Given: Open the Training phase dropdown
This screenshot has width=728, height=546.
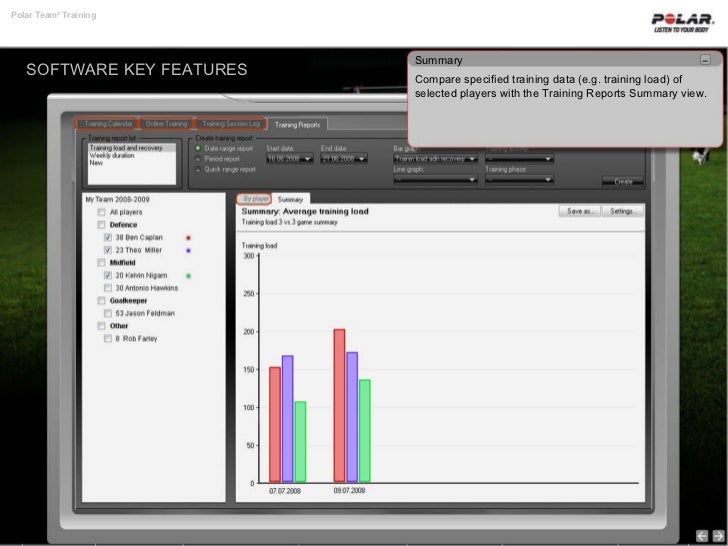Looking at the screenshot, I should [519, 179].
